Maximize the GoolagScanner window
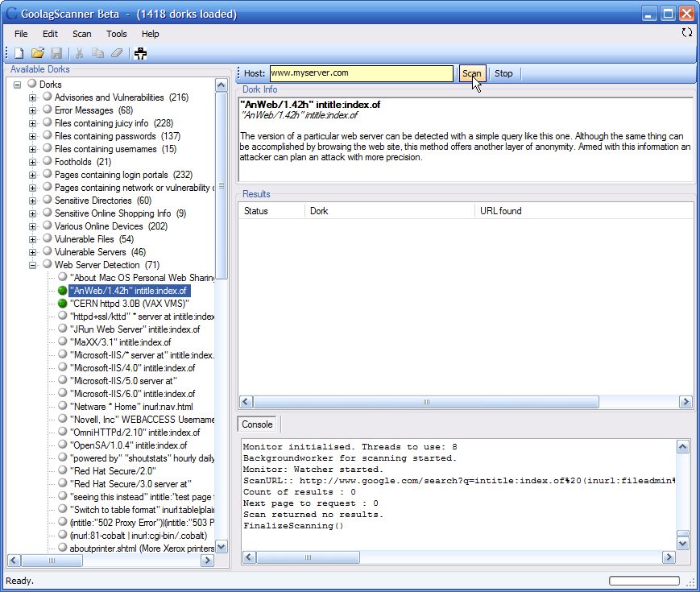 pyautogui.click(x=668, y=14)
